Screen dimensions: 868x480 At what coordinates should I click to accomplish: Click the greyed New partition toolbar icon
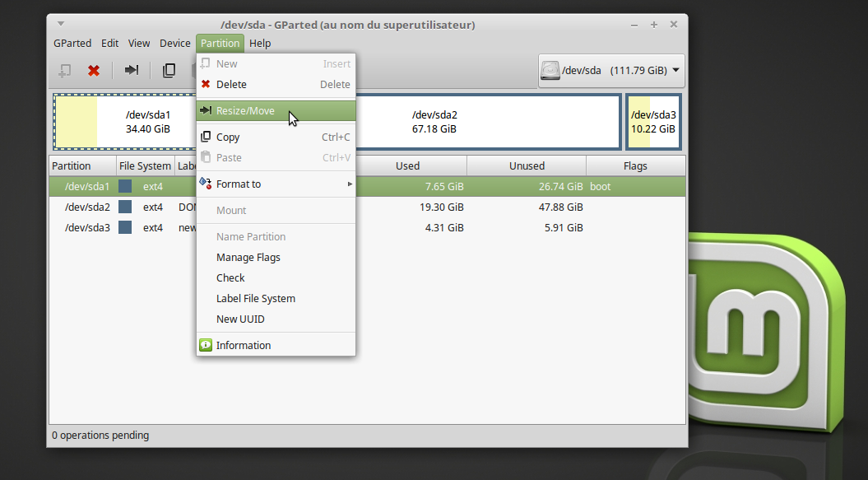point(64,71)
